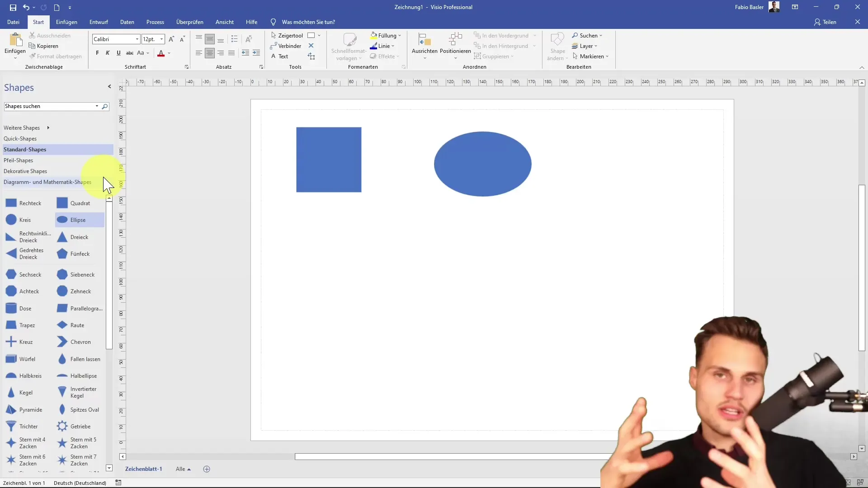Click the Teilen share button
The width and height of the screenshot is (868, 488).
click(826, 22)
